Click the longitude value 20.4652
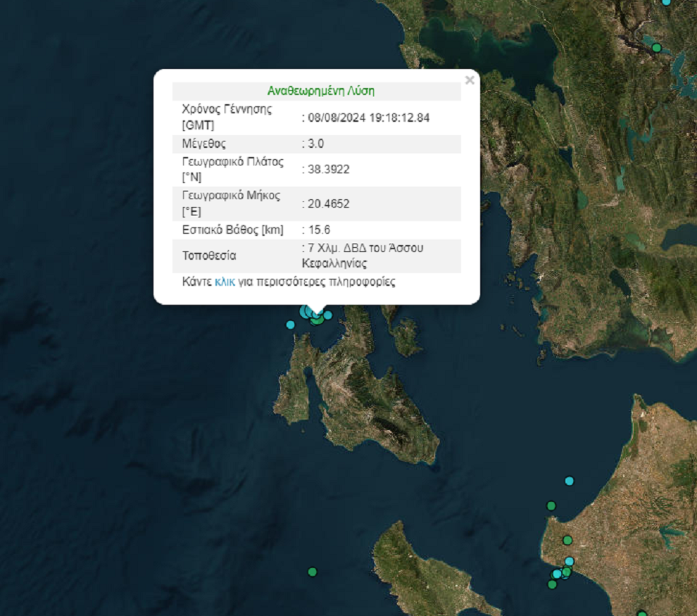The height and width of the screenshot is (616, 697). pos(328,203)
